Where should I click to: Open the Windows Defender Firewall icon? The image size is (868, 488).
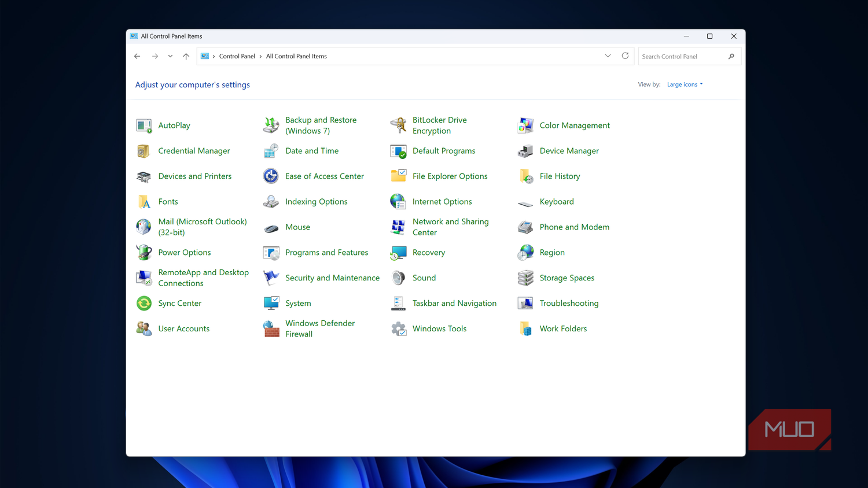coord(271,329)
